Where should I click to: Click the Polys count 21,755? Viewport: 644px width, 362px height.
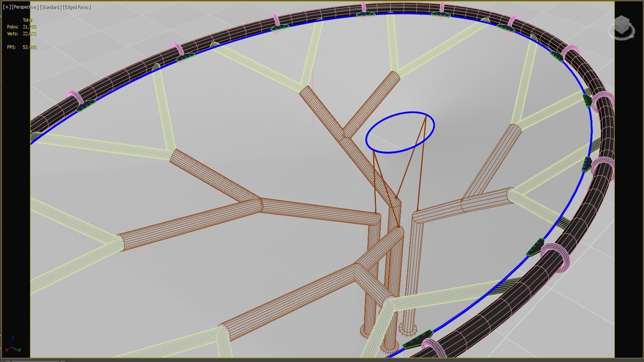(30, 27)
